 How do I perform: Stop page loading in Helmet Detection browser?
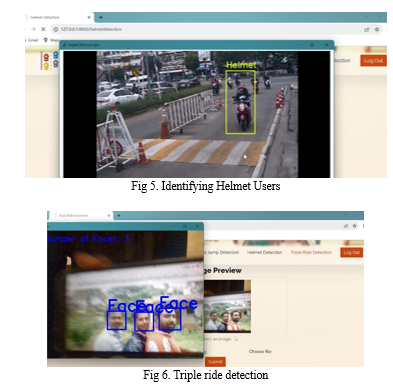43,29
